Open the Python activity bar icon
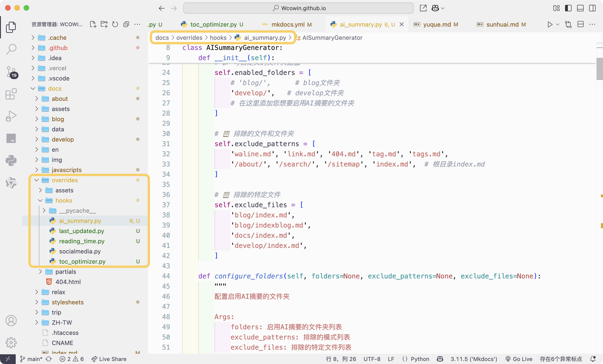Screen dimensions: 603x364 click(x=11, y=160)
